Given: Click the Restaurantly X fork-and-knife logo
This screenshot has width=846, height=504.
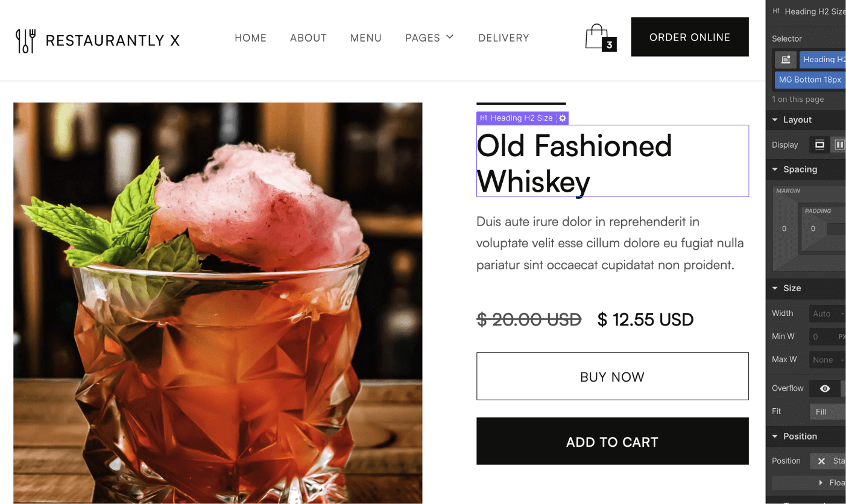Looking at the screenshot, I should (x=26, y=40).
